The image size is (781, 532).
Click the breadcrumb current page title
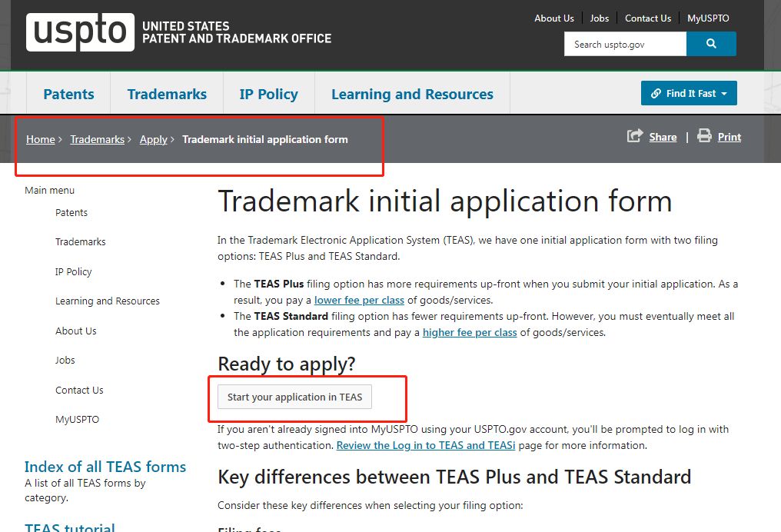[x=265, y=139]
